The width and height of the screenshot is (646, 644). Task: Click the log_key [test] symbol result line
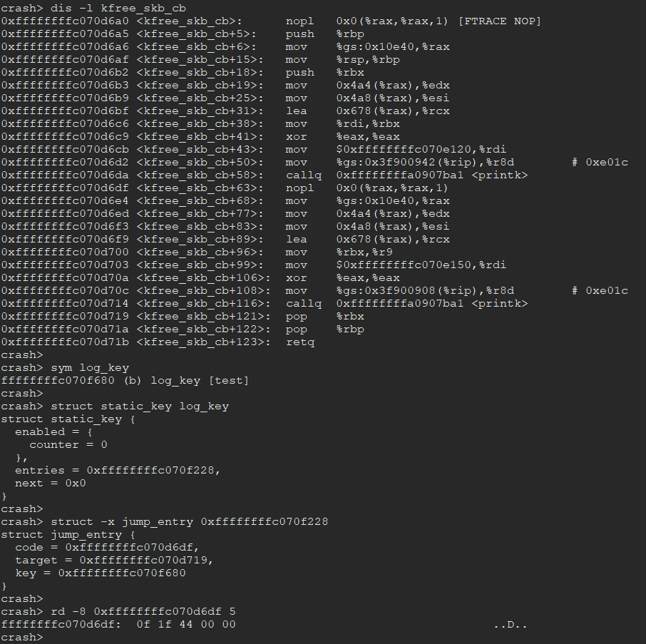click(125, 380)
